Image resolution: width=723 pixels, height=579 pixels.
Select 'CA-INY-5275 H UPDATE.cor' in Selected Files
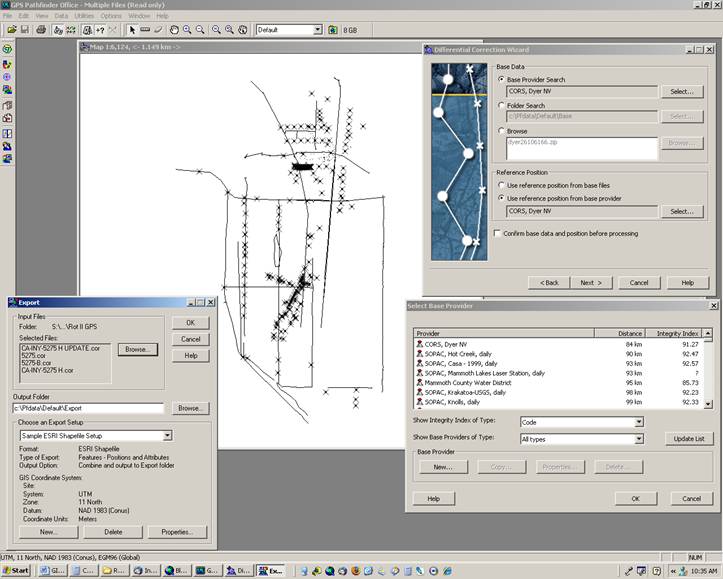point(61,348)
